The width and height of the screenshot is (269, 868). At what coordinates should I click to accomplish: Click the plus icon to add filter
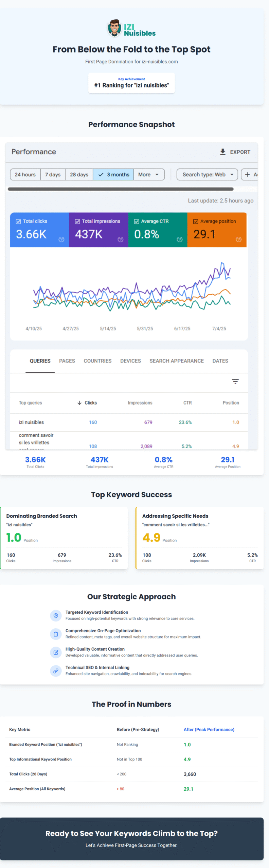(248, 174)
